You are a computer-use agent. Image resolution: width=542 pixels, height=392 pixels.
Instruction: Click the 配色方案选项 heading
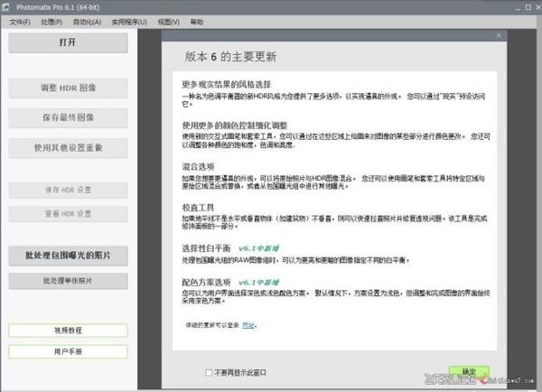click(206, 283)
